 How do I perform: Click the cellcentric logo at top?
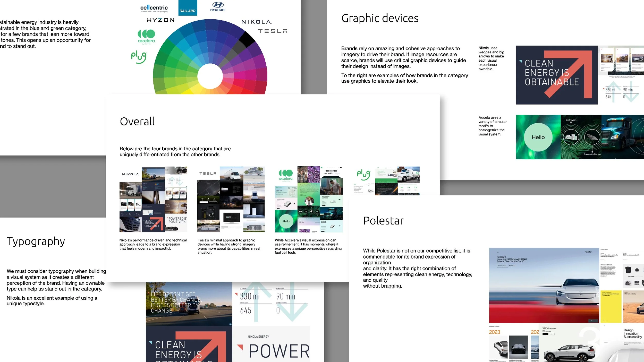(154, 8)
